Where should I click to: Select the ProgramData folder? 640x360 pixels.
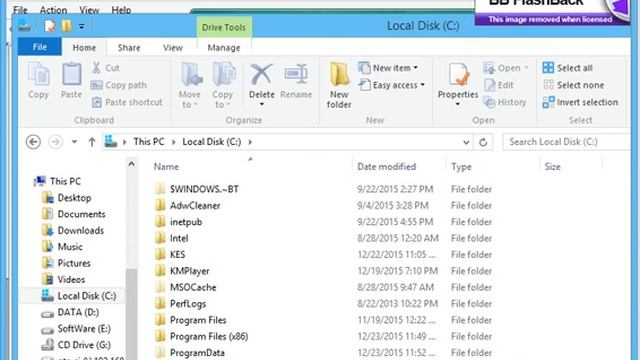197,353
